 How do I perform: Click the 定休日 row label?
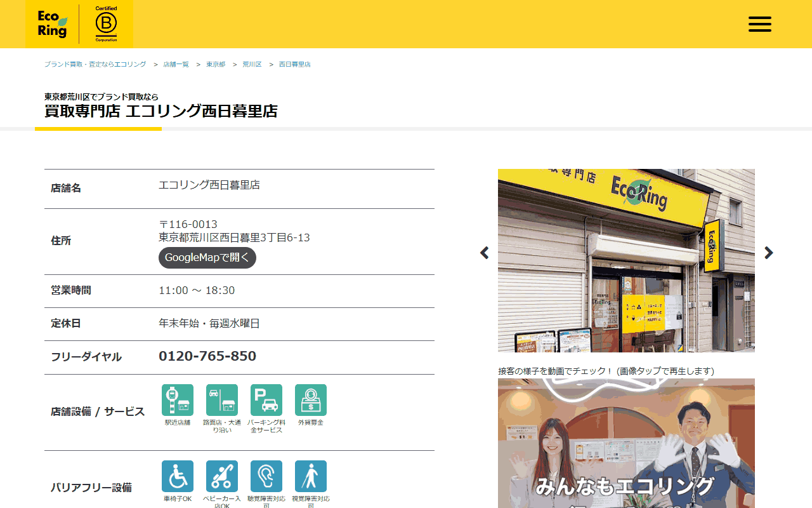(x=66, y=323)
